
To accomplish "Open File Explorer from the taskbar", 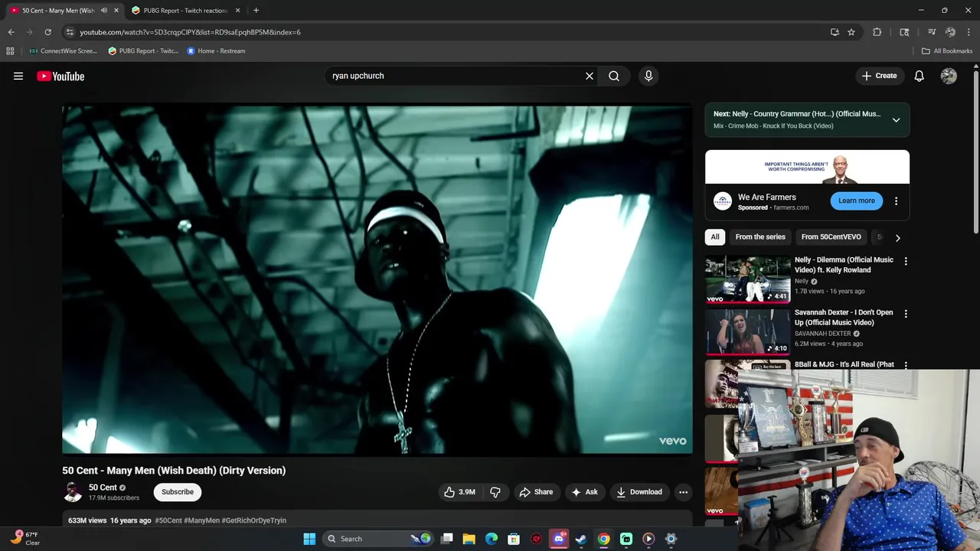I will (469, 539).
